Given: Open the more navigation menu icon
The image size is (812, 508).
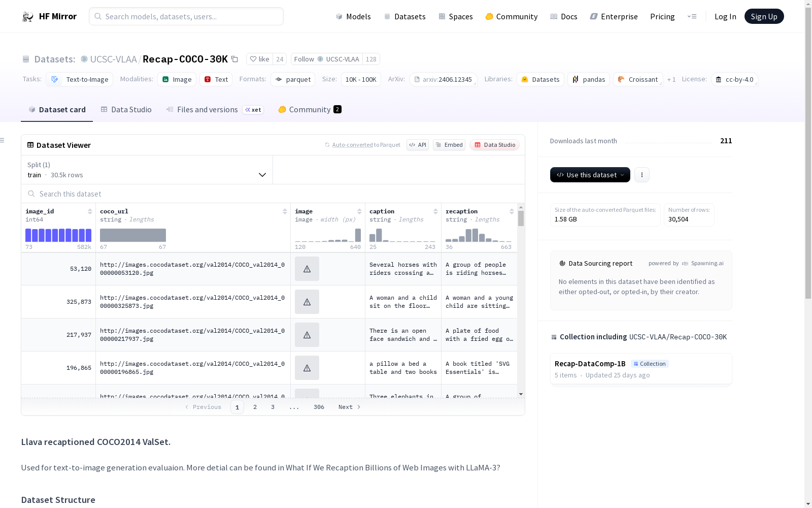Looking at the screenshot, I should coord(692,16).
